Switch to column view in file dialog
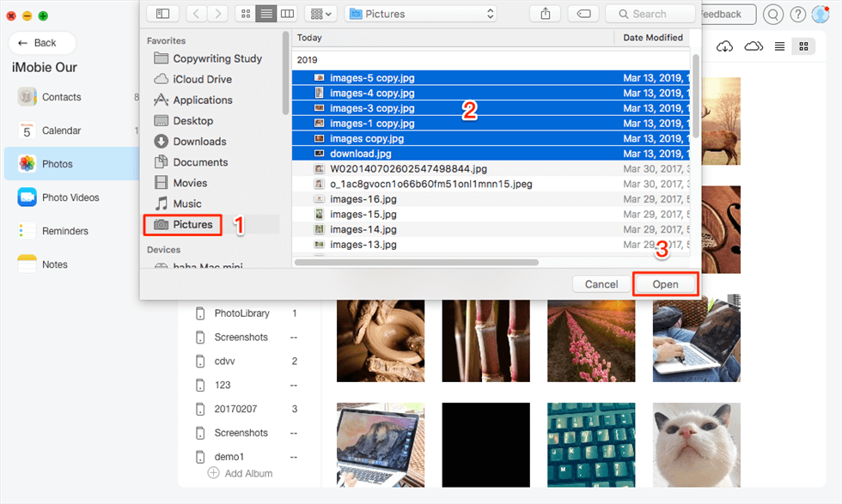The image size is (842, 504). point(287,14)
